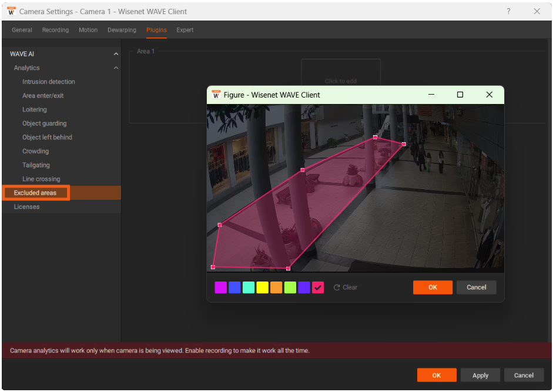
Task: Switch to the General tab
Action: point(22,30)
